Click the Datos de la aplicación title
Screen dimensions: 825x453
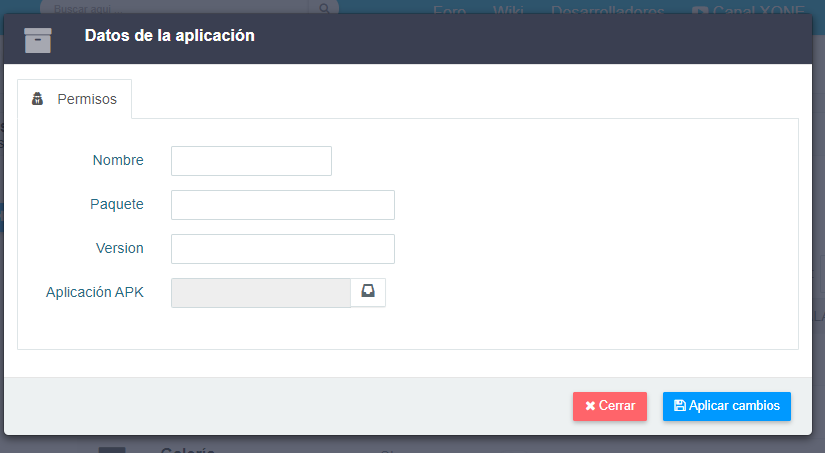[170, 36]
